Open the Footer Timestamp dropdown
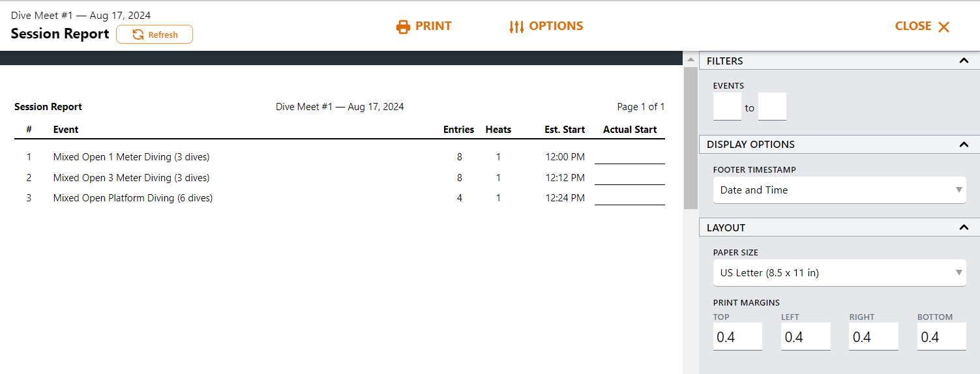The image size is (980, 374). [839, 190]
